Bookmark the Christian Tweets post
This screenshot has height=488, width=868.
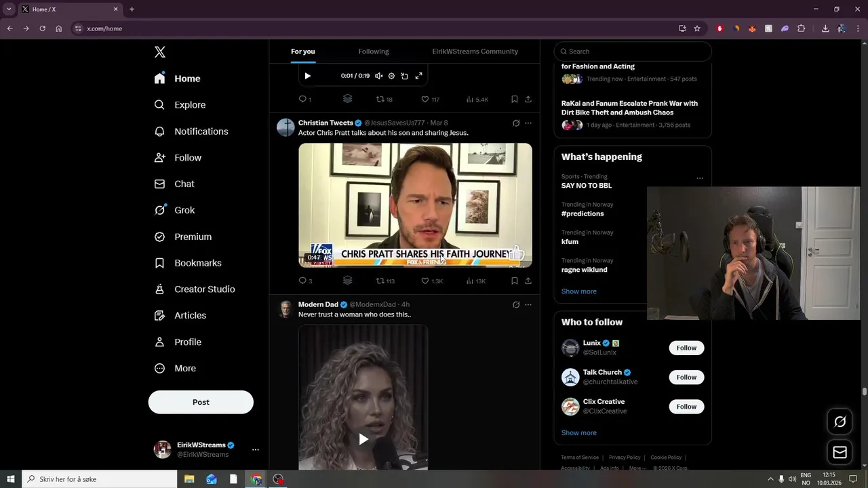click(x=515, y=281)
